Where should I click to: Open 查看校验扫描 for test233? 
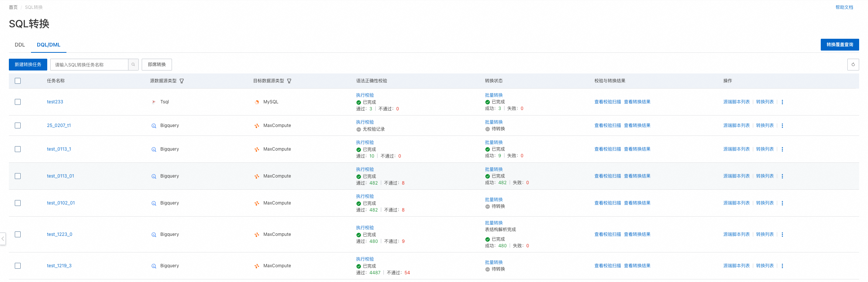click(x=607, y=102)
